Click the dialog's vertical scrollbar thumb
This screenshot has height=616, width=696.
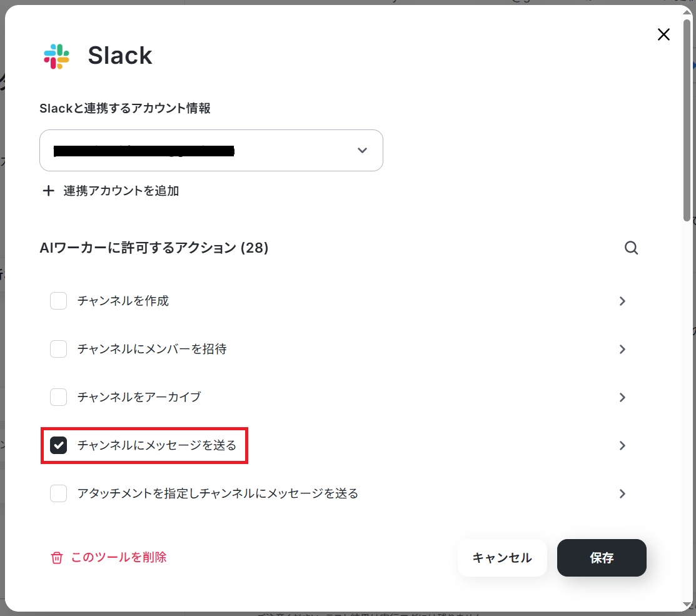tap(687, 120)
